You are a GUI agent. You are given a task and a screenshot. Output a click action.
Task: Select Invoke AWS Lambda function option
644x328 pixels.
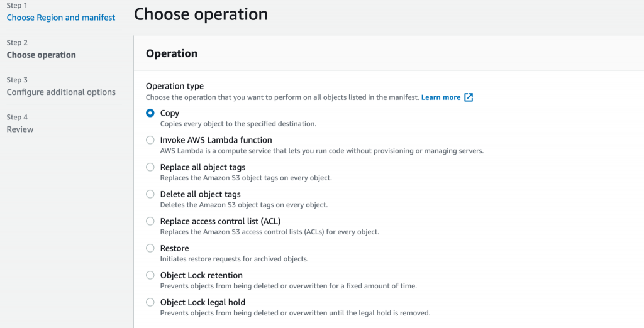click(x=150, y=140)
